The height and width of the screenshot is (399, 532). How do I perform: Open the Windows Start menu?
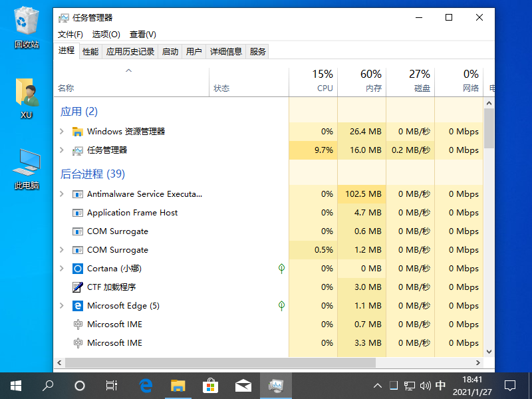16,386
